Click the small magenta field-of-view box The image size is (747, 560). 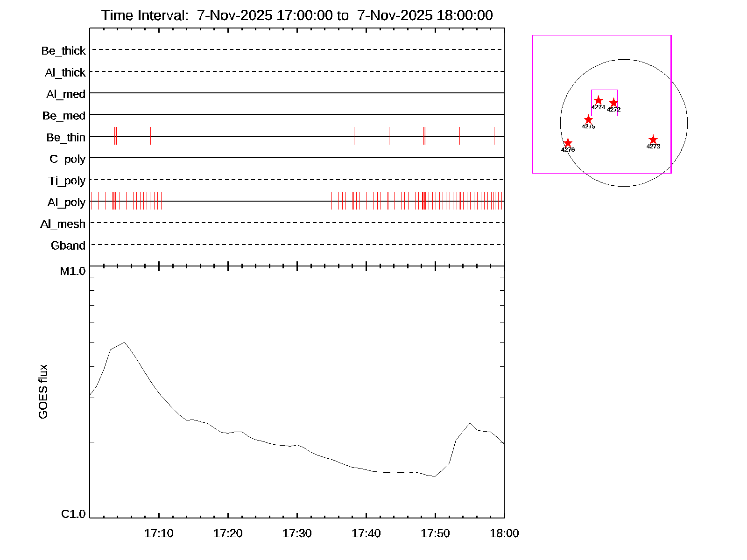pyautogui.click(x=605, y=91)
